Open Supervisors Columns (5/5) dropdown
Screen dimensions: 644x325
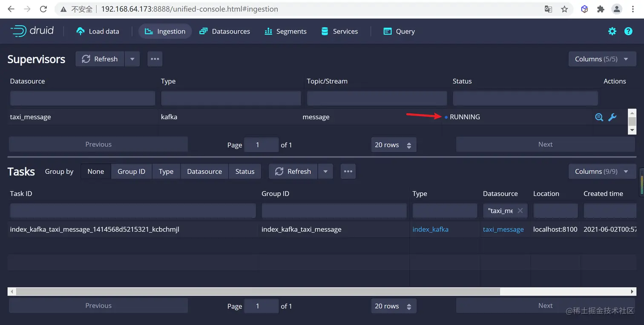(602, 59)
